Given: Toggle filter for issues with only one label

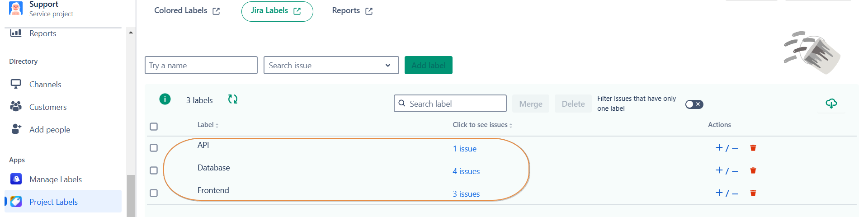Looking at the screenshot, I should (694, 104).
